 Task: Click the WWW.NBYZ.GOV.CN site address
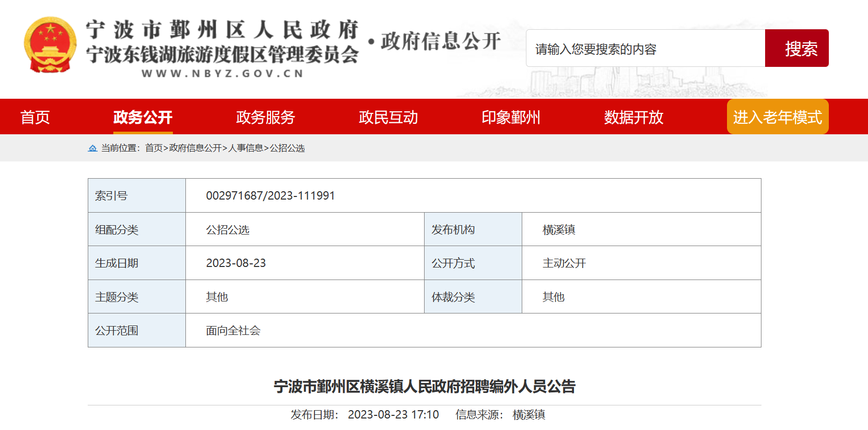pyautogui.click(x=222, y=74)
